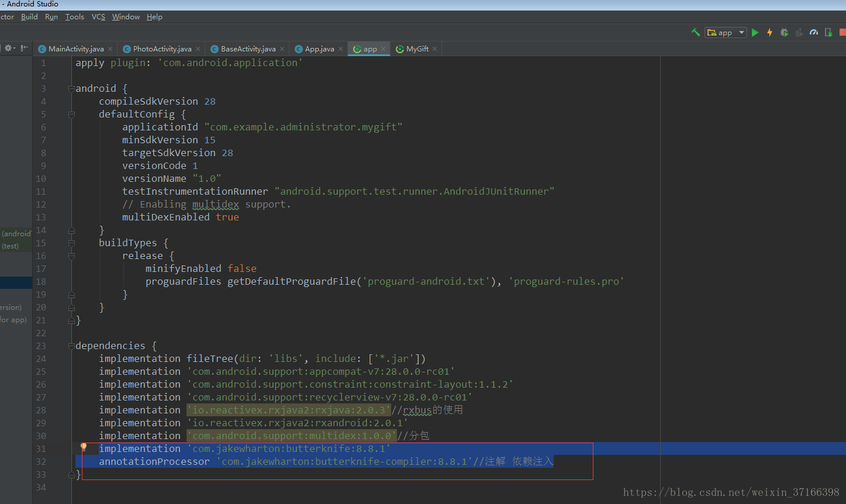This screenshot has width=846, height=504.
Task: Click the compileSdkVersion 28 line
Action: click(x=157, y=101)
